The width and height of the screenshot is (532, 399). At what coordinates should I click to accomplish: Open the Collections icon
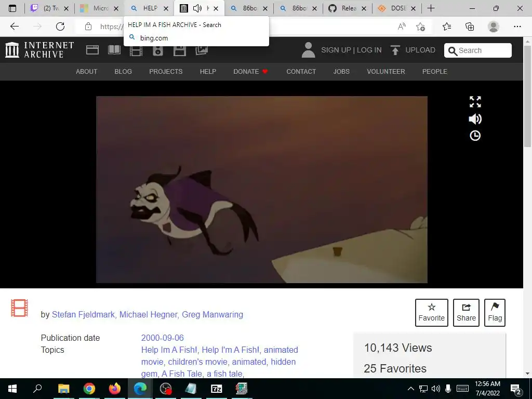coord(470,26)
